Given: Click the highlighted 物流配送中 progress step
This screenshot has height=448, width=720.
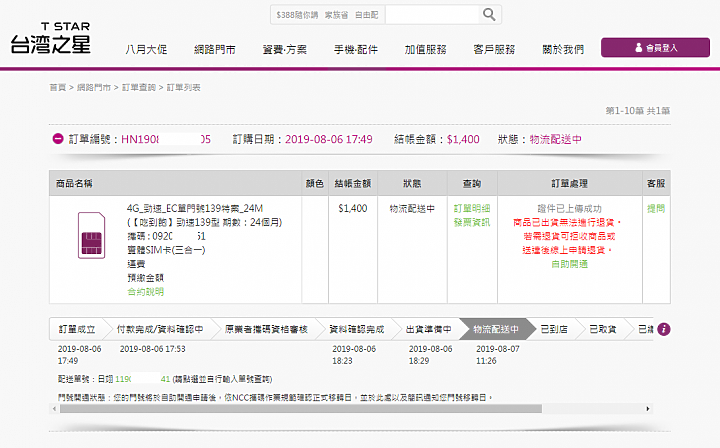Looking at the screenshot, I should coord(496,329).
